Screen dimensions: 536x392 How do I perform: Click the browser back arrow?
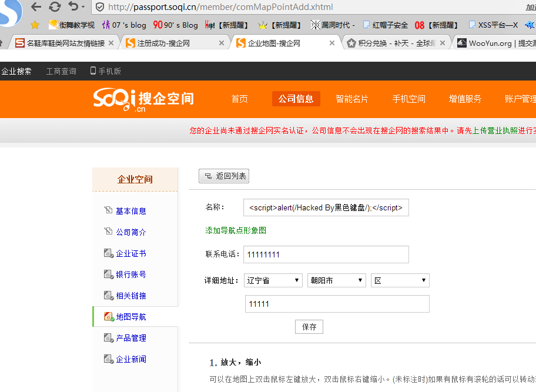pyautogui.click(x=36, y=7)
